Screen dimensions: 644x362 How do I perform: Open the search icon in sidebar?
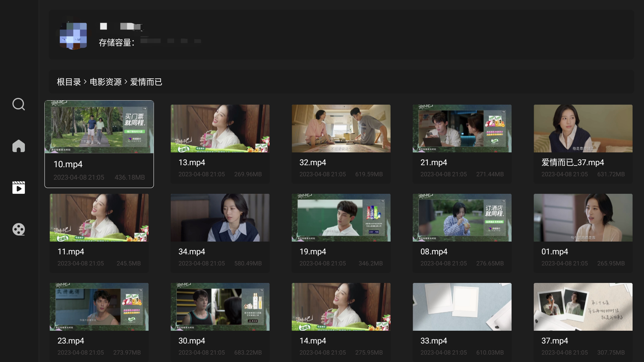18,104
